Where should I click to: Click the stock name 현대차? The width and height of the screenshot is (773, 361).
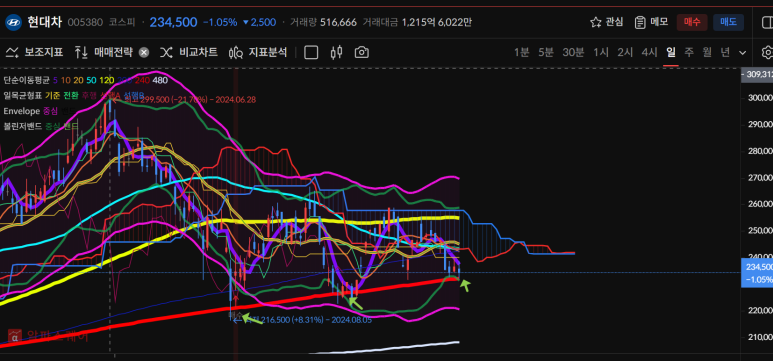click(44, 22)
